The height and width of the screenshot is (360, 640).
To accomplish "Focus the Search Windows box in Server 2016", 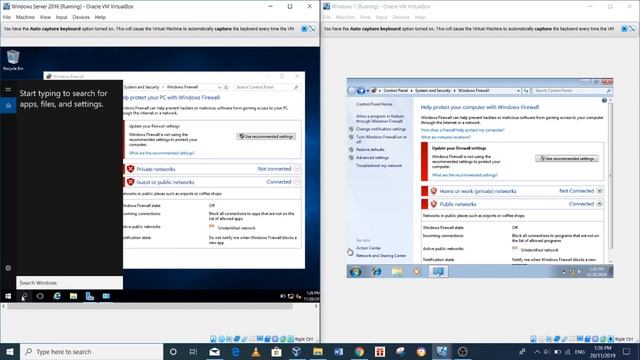I will (x=69, y=282).
